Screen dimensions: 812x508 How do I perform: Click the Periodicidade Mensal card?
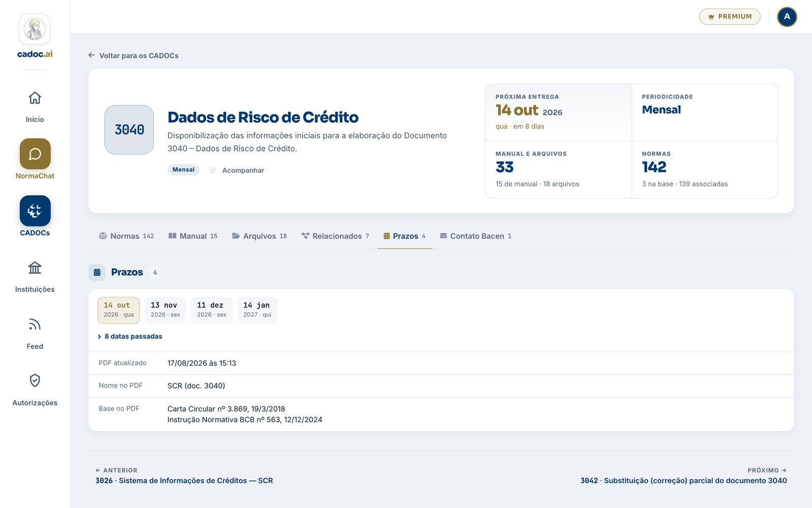(704, 112)
